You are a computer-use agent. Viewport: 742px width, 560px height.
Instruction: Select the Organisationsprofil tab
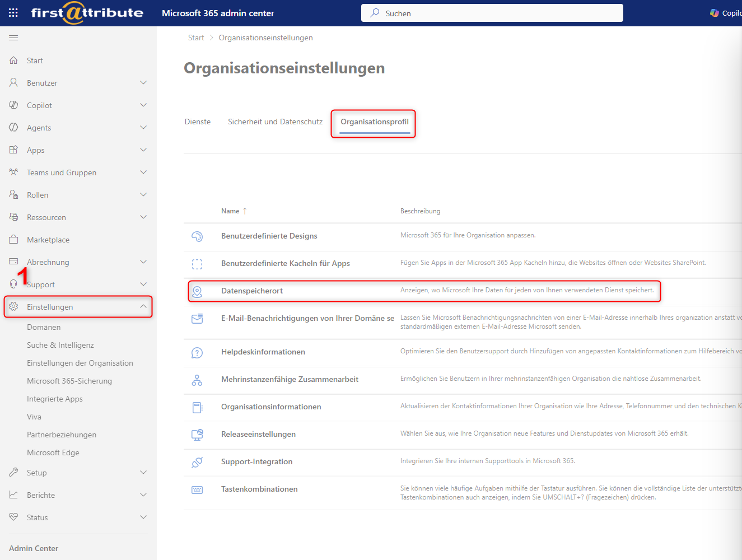(x=375, y=122)
